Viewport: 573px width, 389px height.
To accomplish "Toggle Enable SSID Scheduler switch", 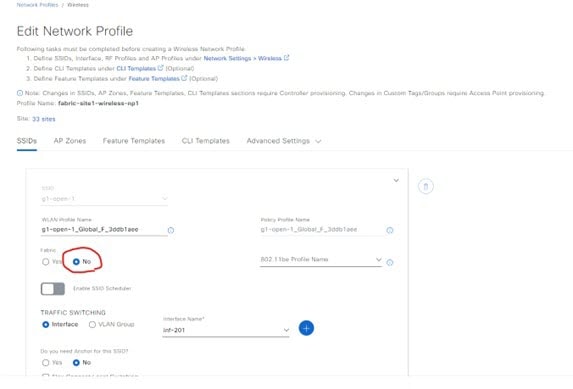I will tap(53, 289).
